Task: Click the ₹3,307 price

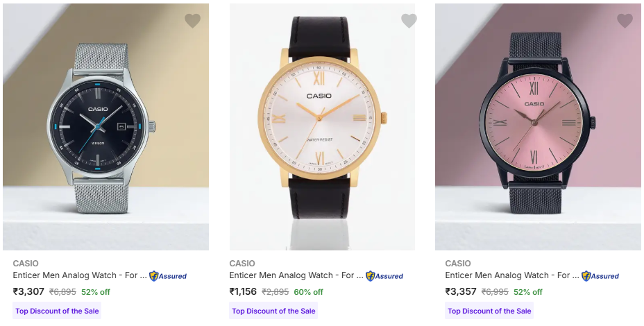Action: coord(28,291)
